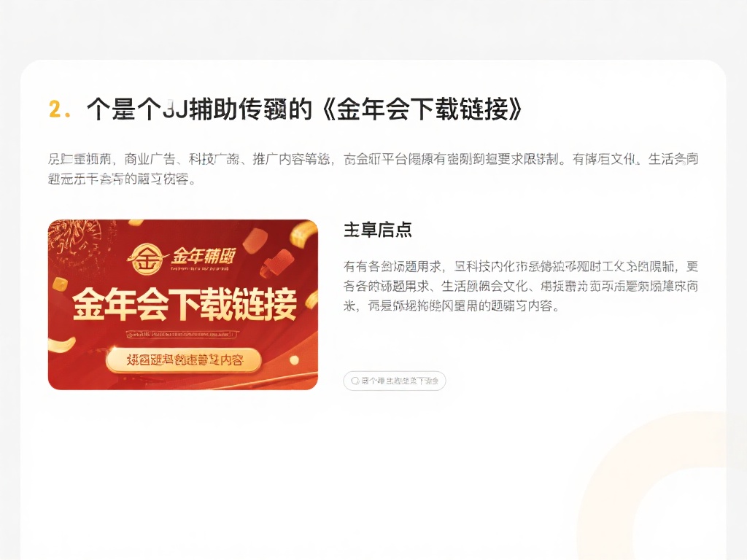Click the curved gold piece at the banner's right edge
Screen dimensions: 747x560
click(x=312, y=300)
